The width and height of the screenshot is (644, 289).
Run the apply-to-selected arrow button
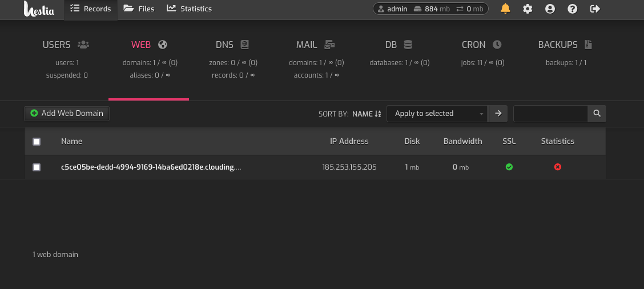[498, 114]
